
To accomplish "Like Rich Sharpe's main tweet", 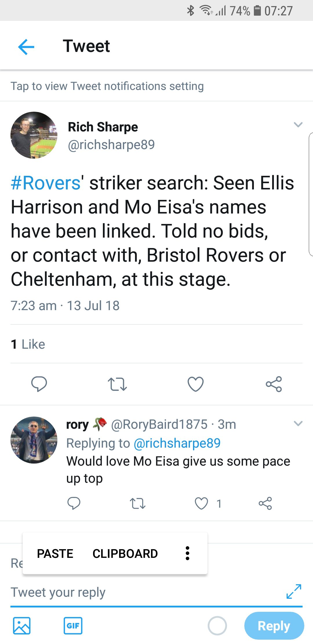I will [x=196, y=384].
